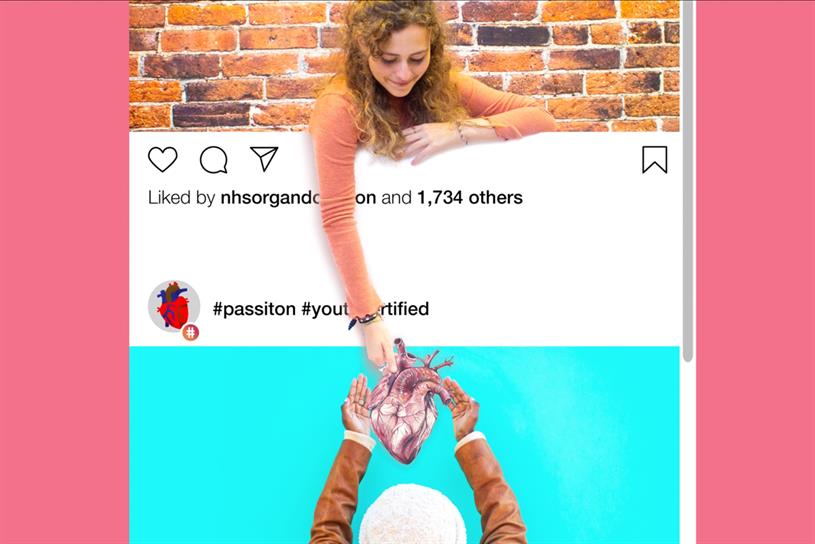The height and width of the screenshot is (544, 815).
Task: Click the pink background left of feed
Action: click(x=64, y=272)
